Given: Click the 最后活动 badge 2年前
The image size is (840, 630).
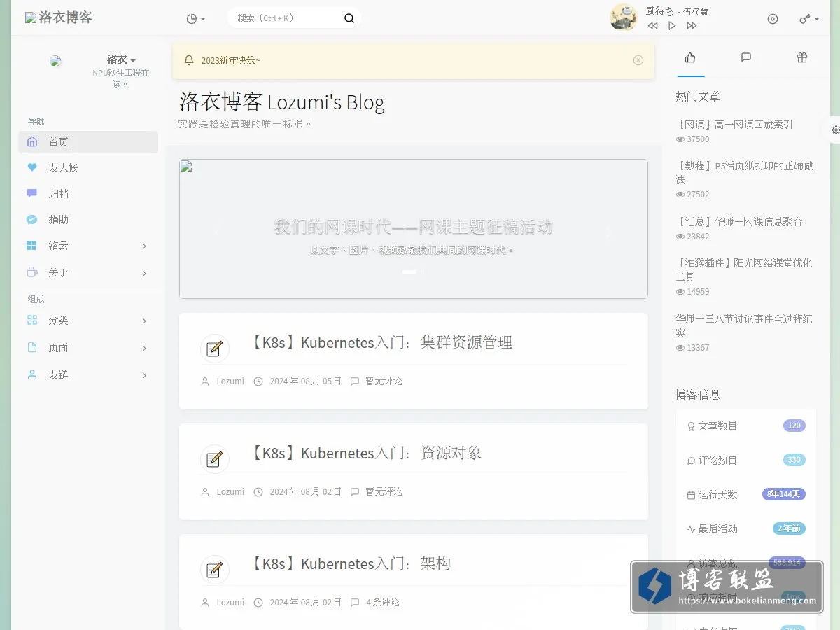Looking at the screenshot, I should pyautogui.click(x=790, y=528).
